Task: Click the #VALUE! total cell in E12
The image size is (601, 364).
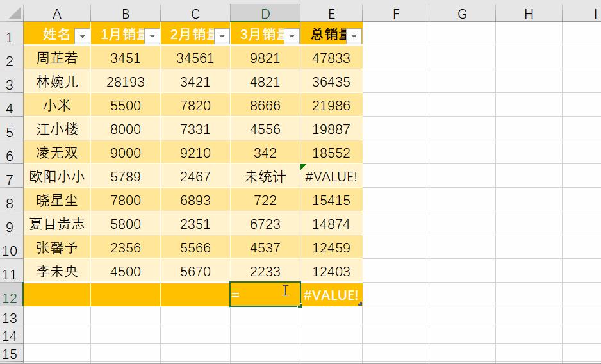Action: tap(331, 295)
